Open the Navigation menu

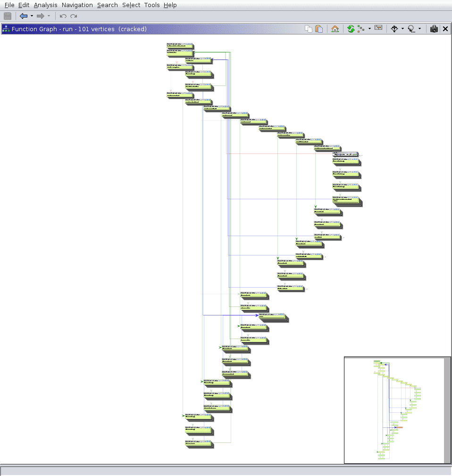pyautogui.click(x=77, y=5)
